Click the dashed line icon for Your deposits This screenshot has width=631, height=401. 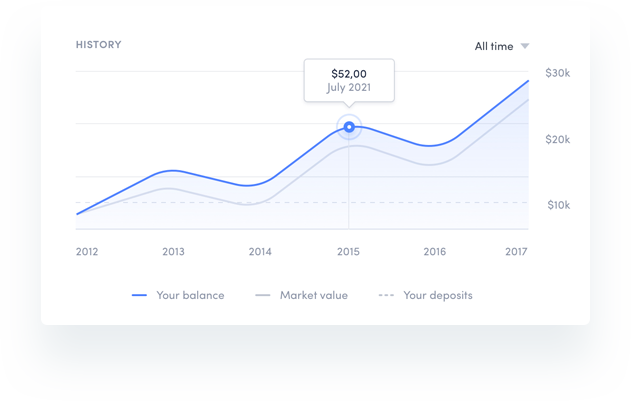click(386, 296)
